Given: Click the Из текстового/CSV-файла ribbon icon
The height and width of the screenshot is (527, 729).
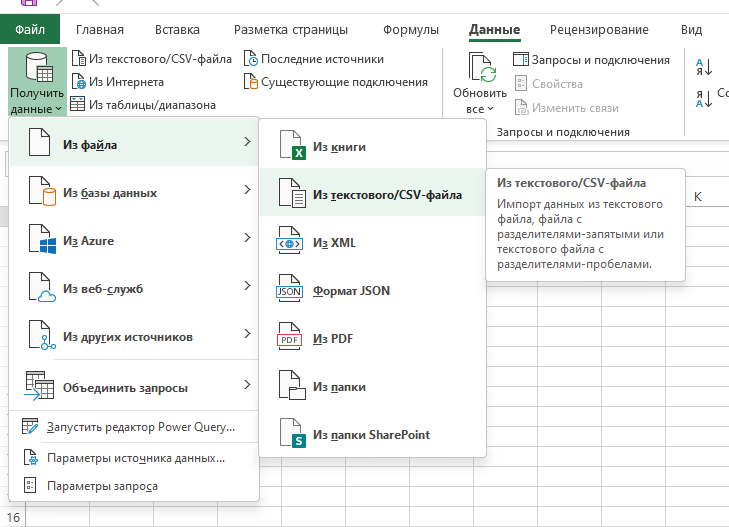Looking at the screenshot, I should 79,59.
